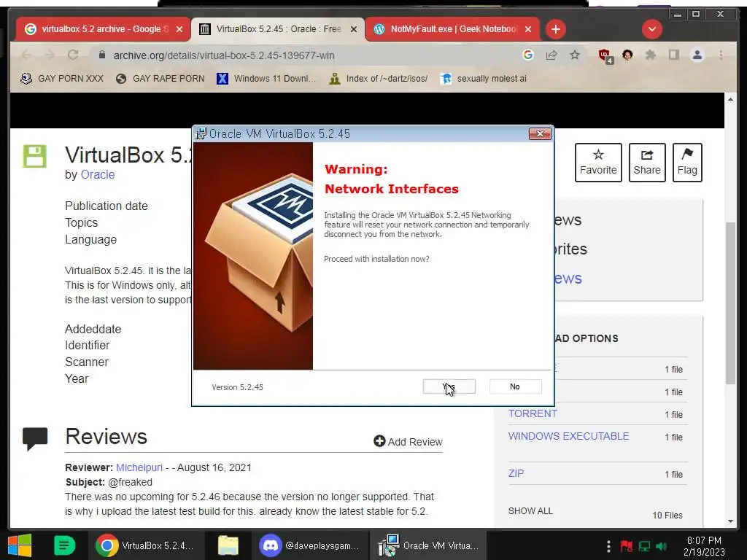Click SHOW ALL download files
Viewport: 747px width, 560px height.
530,511
